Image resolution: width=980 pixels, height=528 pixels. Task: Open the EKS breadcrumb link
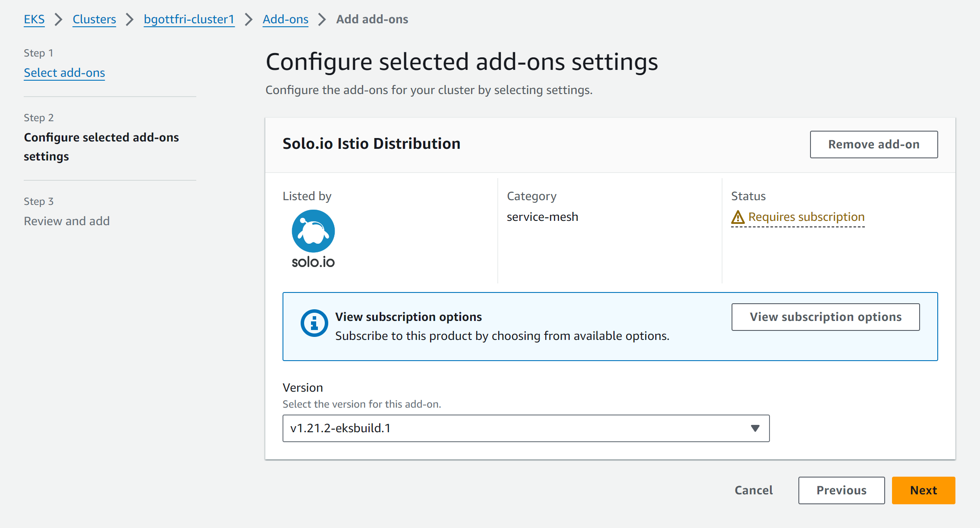[34, 19]
